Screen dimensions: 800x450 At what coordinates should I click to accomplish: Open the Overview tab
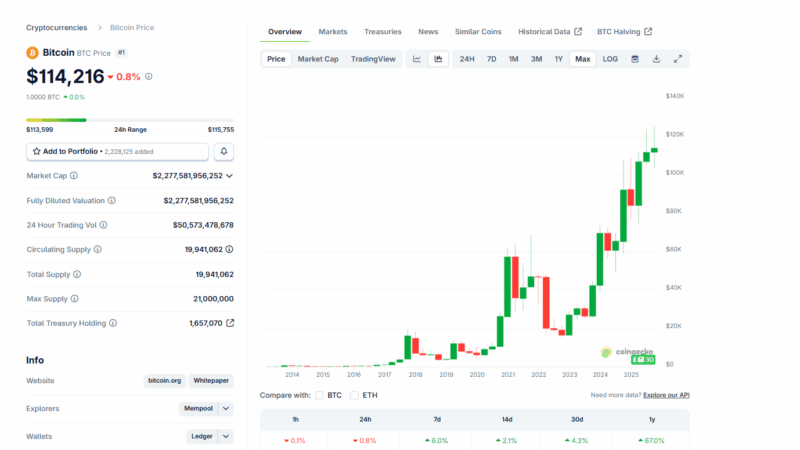click(x=285, y=32)
